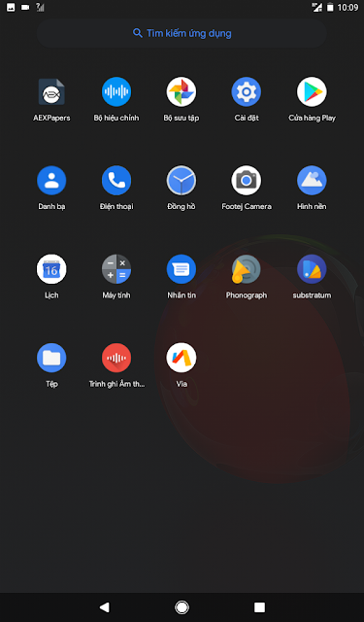364x622 pixels.
Task: Open substratum theme app
Action: click(312, 269)
